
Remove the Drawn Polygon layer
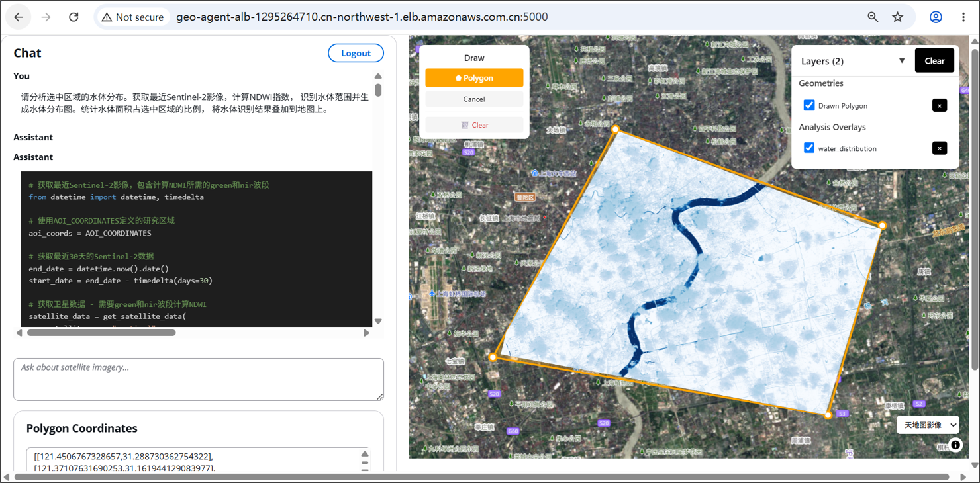(x=940, y=105)
